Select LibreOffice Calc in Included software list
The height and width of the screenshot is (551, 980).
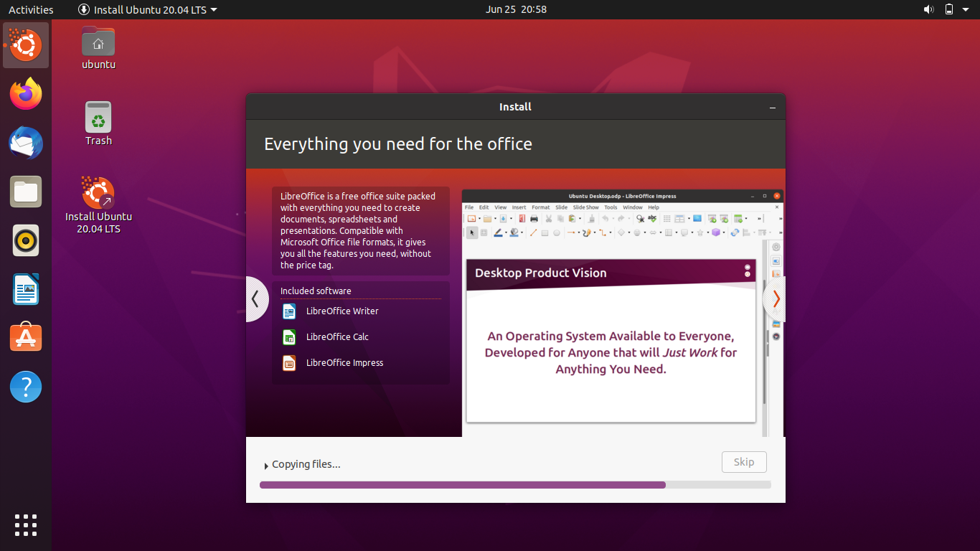tap(337, 336)
